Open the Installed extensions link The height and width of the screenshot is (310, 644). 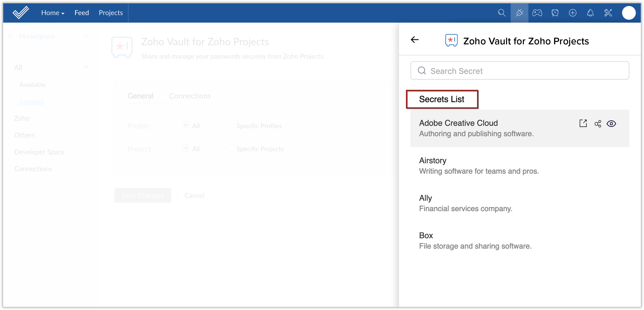[31, 101]
